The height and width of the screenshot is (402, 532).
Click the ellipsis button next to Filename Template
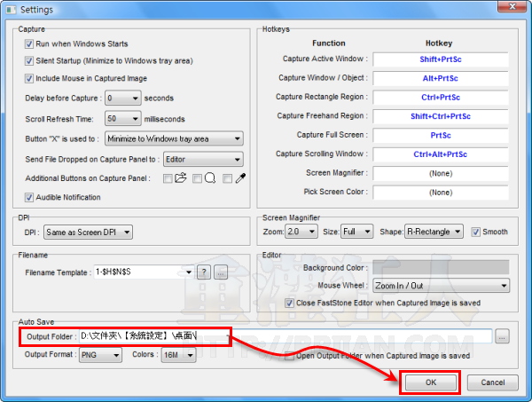pos(221,272)
